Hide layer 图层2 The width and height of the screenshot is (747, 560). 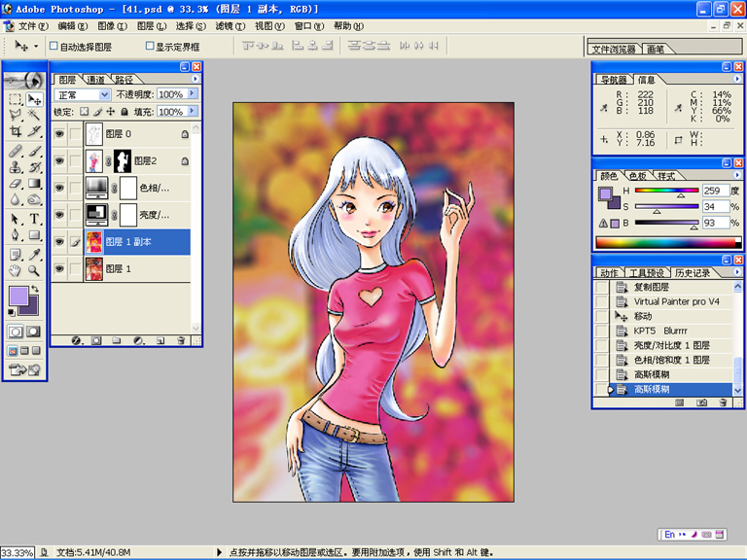59,161
